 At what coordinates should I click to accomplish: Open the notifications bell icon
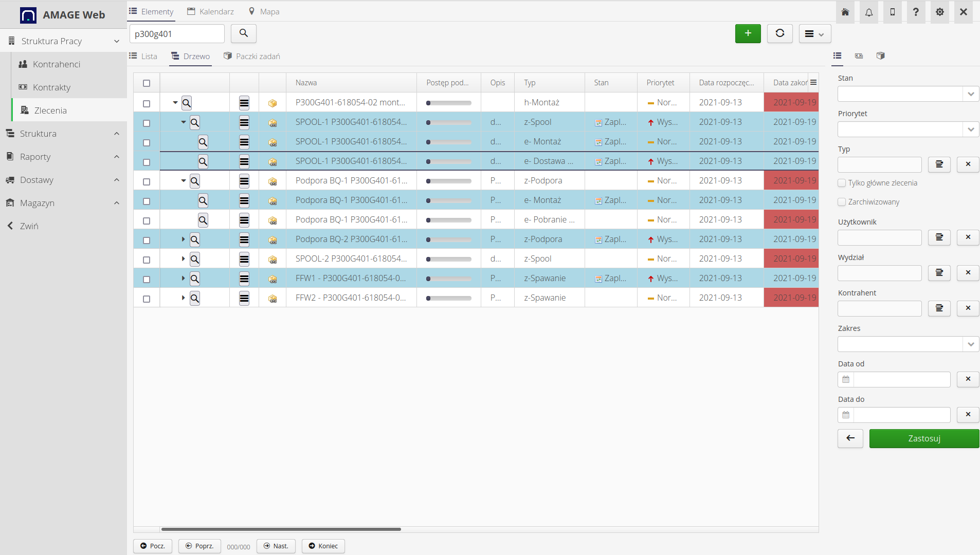[x=868, y=12]
